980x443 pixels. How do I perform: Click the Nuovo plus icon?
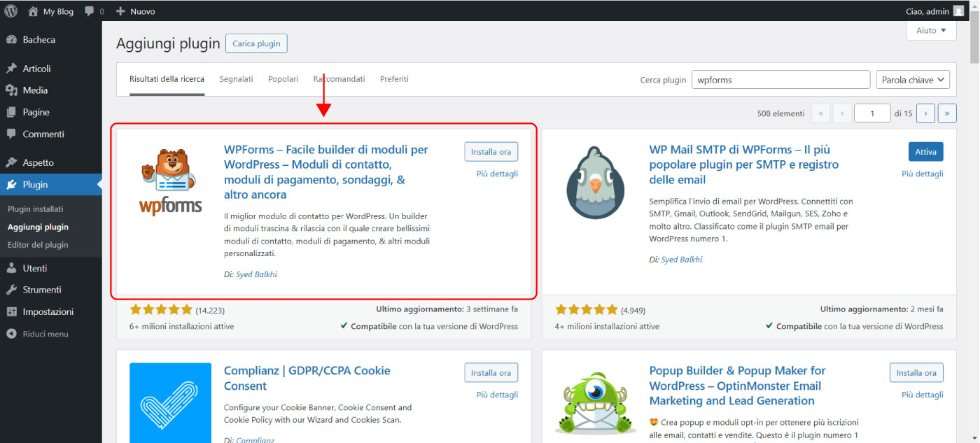(x=120, y=11)
